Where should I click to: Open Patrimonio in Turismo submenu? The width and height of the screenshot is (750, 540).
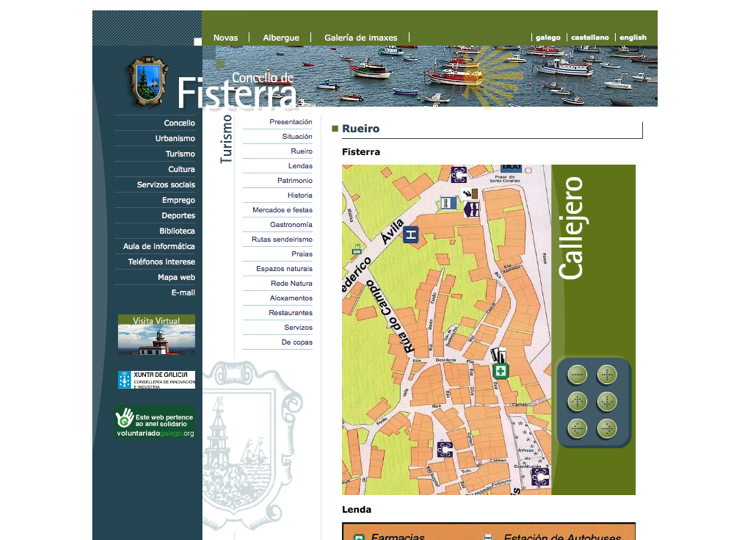click(x=295, y=180)
